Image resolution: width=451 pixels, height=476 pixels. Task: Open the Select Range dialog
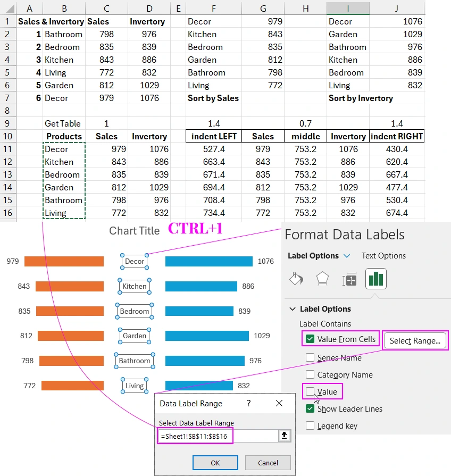[415, 340]
